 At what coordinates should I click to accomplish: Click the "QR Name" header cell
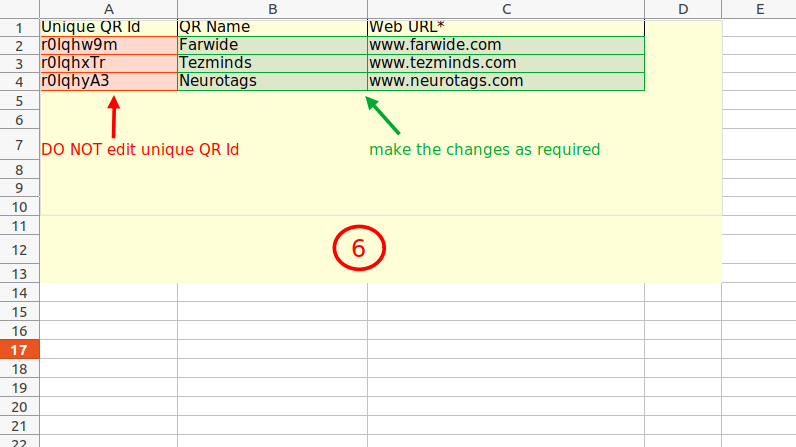pyautogui.click(x=272, y=27)
